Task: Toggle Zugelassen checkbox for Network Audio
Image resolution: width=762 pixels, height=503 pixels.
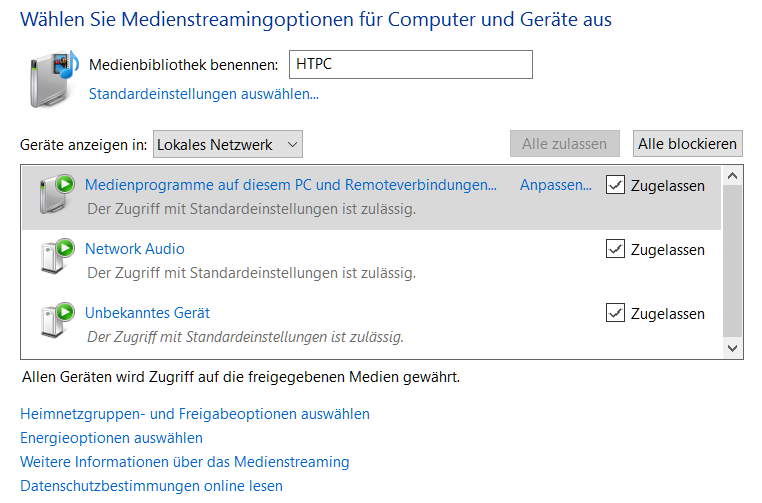Action: 615,249
